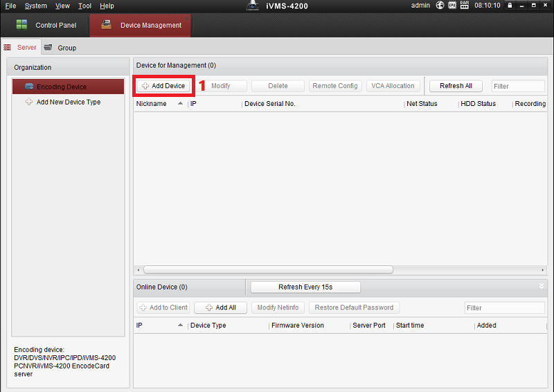This screenshot has height=392, width=554.
Task: Sort online devices by IP column arrow
Action: (x=181, y=326)
